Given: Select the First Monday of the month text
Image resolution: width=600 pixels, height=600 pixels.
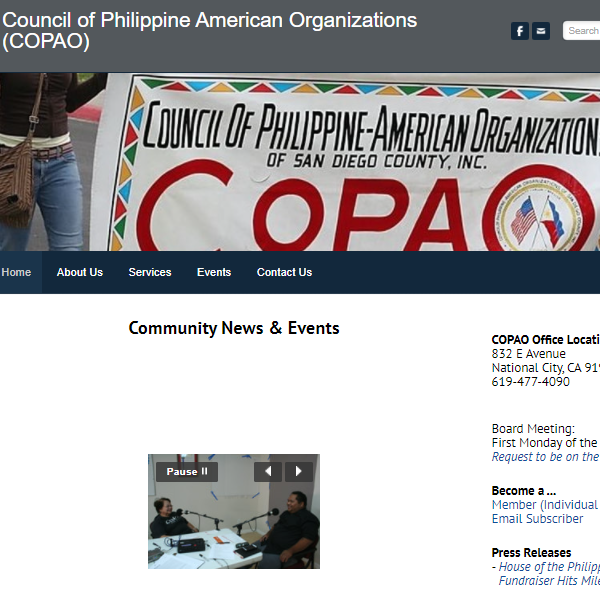Looking at the screenshot, I should pyautogui.click(x=546, y=443).
